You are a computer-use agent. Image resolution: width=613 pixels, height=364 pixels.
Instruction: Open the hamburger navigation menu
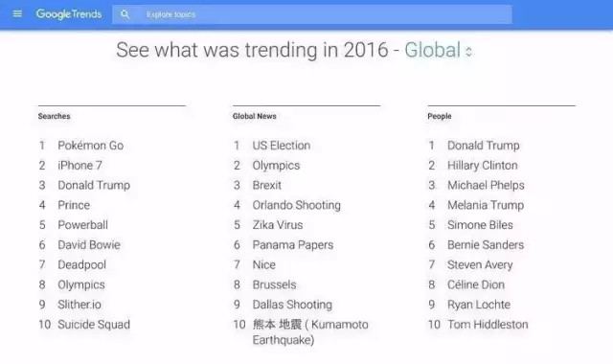(x=17, y=14)
